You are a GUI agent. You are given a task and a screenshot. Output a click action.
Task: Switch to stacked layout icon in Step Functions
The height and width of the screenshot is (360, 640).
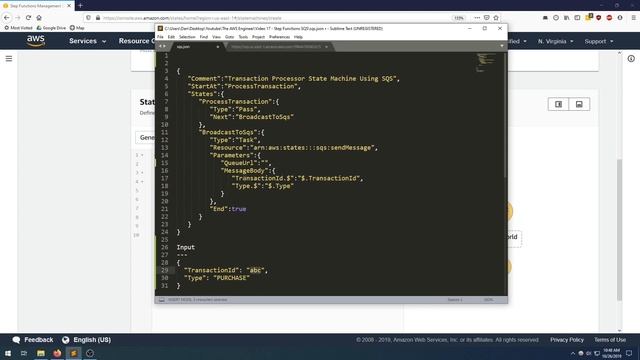pyautogui.click(x=579, y=104)
